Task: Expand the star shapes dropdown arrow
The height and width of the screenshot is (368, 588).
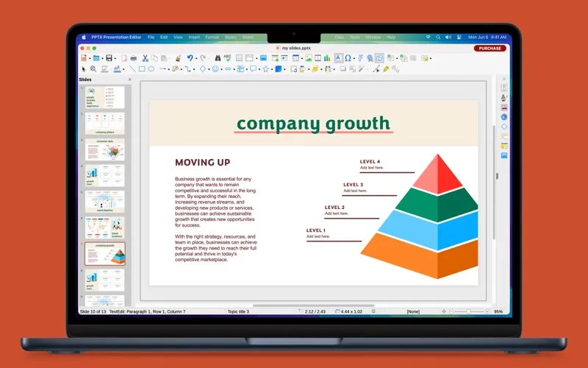Action: [x=272, y=69]
